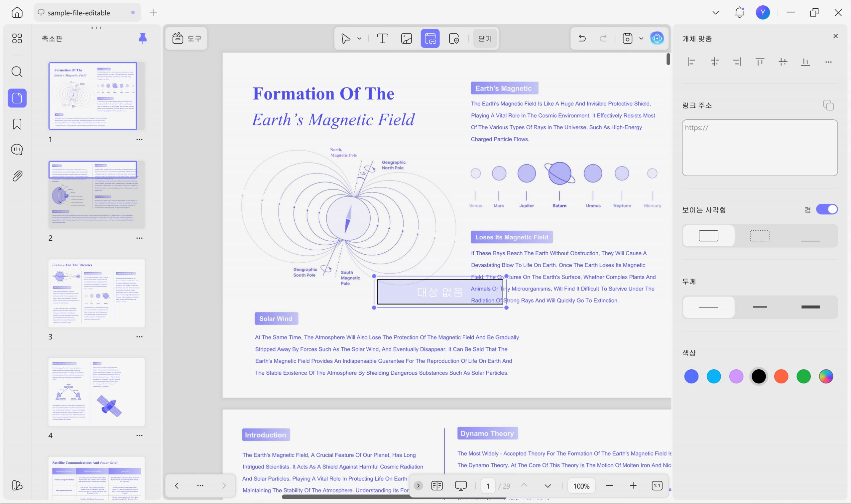Choose the solid rectangle border style
Screen dimensions: 851x504
(x=708, y=236)
